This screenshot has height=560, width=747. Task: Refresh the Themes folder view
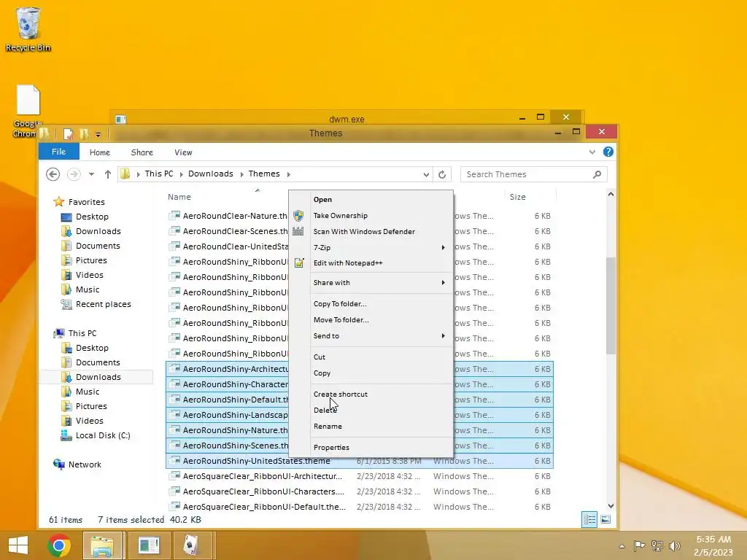tap(442, 174)
